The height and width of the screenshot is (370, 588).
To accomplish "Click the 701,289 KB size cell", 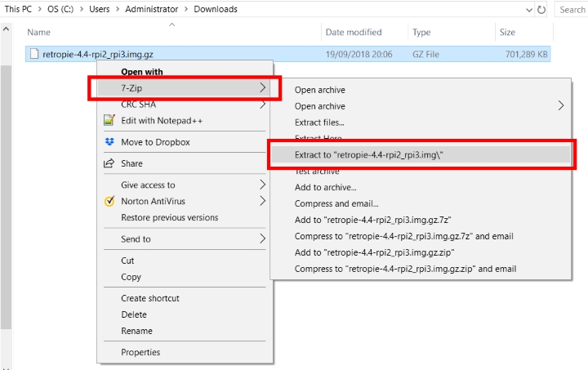I will [x=526, y=55].
